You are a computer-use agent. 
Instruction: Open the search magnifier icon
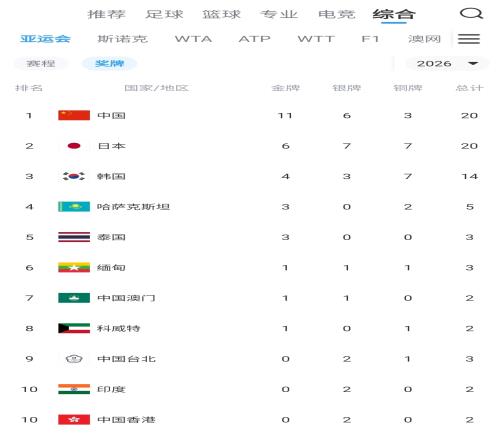471,14
